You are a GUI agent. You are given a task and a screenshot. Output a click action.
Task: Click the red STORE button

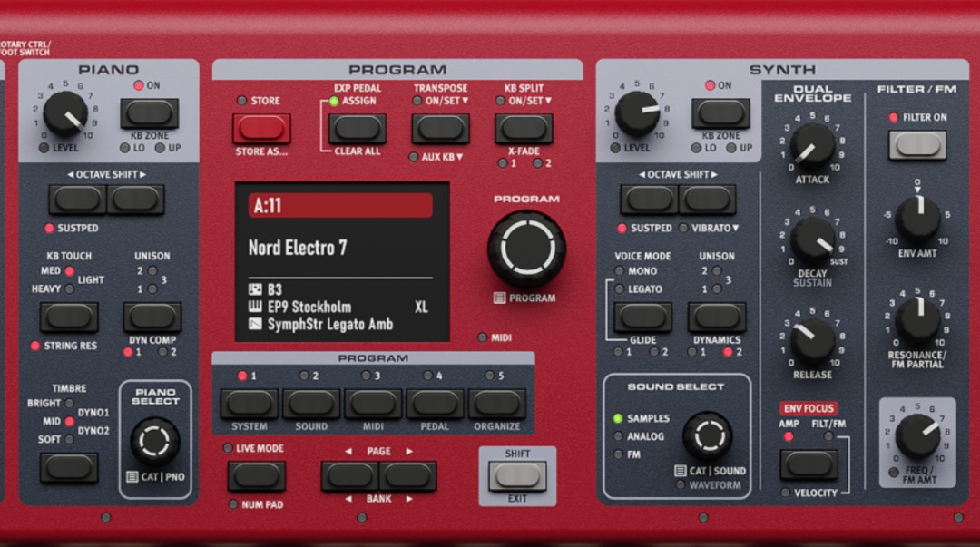tap(261, 129)
